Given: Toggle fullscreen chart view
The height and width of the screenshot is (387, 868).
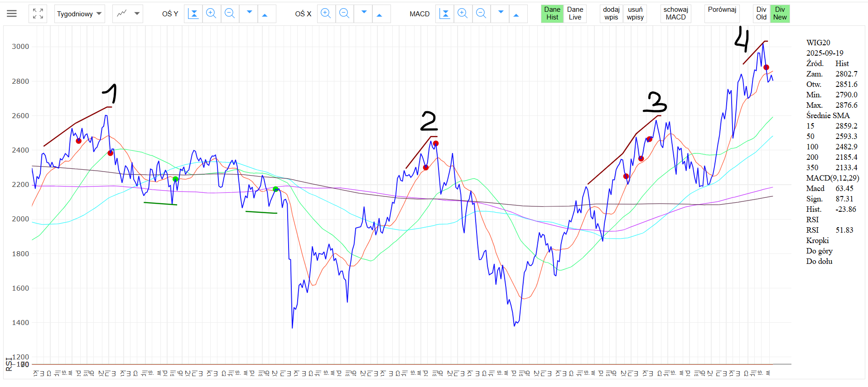Looking at the screenshot, I should coord(38,14).
